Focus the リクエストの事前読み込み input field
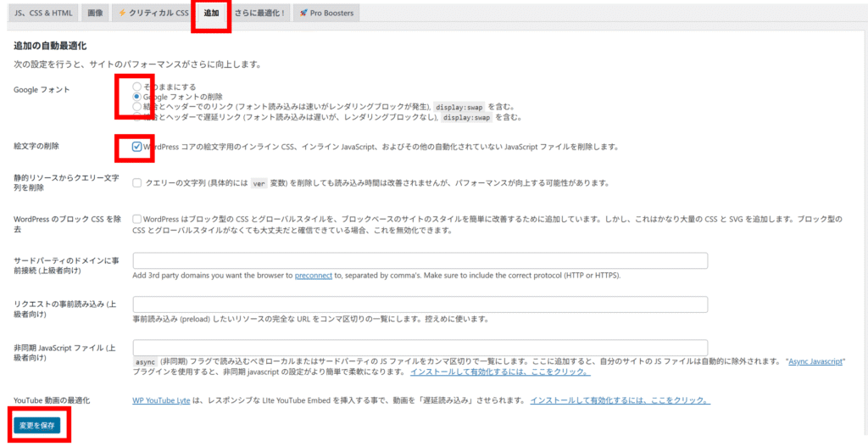This screenshot has height=447, width=868. click(x=420, y=305)
